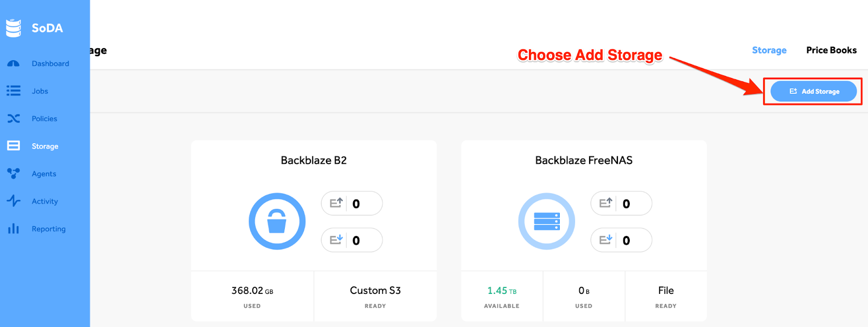This screenshot has width=868, height=327.
Task: View the Activity page
Action: click(44, 201)
